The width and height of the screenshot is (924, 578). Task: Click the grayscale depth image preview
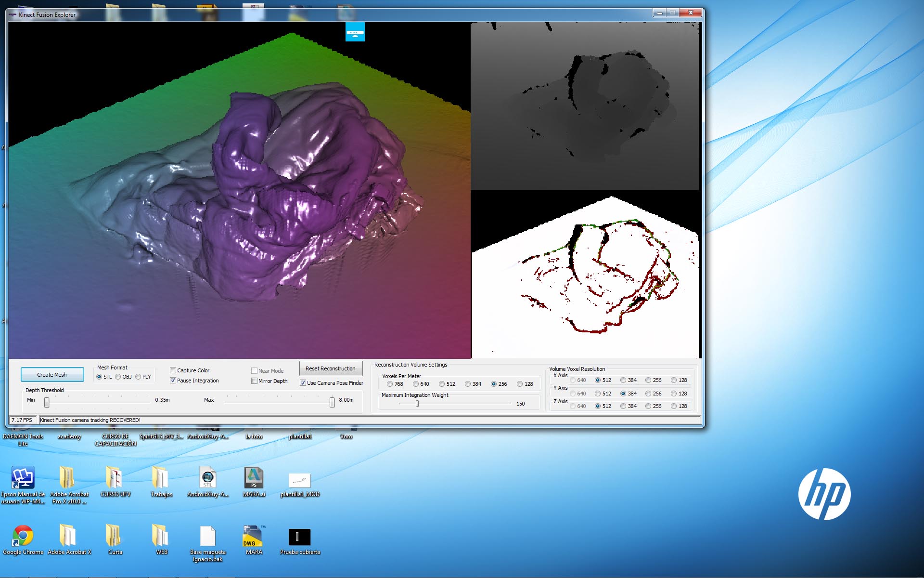click(585, 106)
